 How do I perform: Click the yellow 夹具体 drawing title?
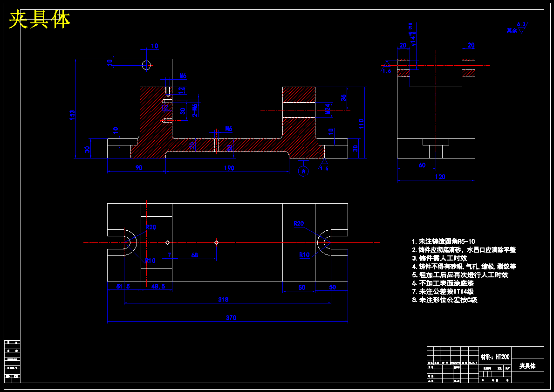tap(40, 20)
